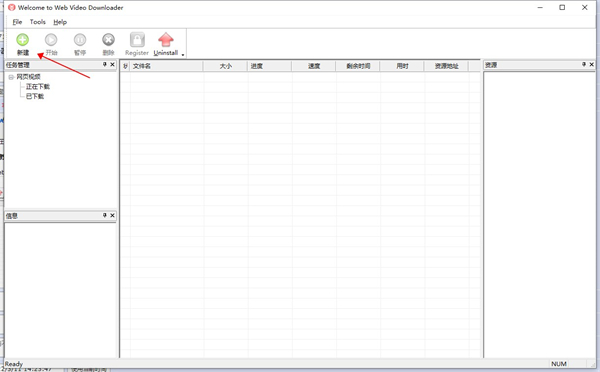Select the 已下载 tree item
Viewport: 600px width, 372px height.
click(x=35, y=96)
